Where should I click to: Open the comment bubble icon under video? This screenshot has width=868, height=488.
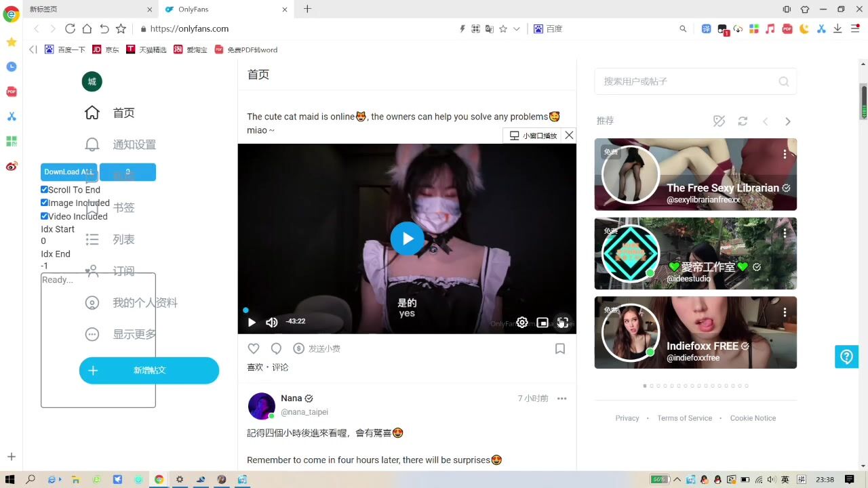(x=276, y=348)
